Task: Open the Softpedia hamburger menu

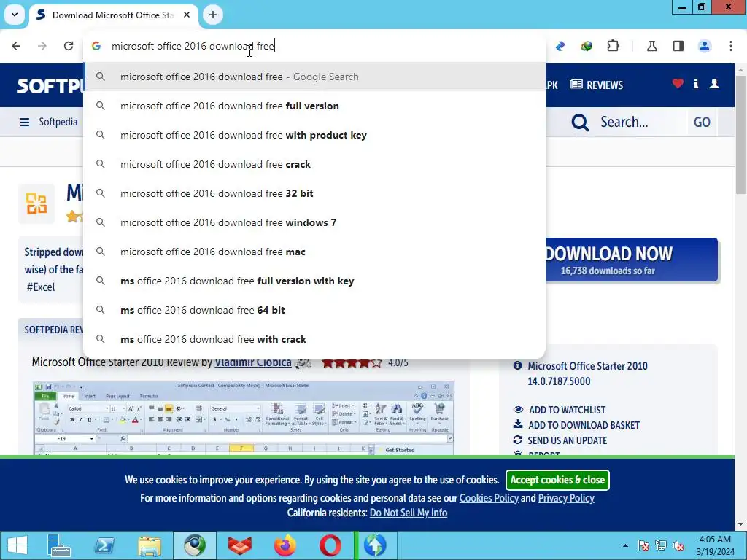Action: (x=24, y=122)
